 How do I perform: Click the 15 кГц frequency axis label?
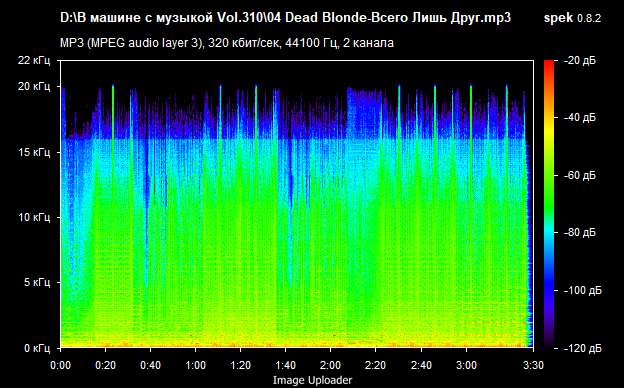34,152
